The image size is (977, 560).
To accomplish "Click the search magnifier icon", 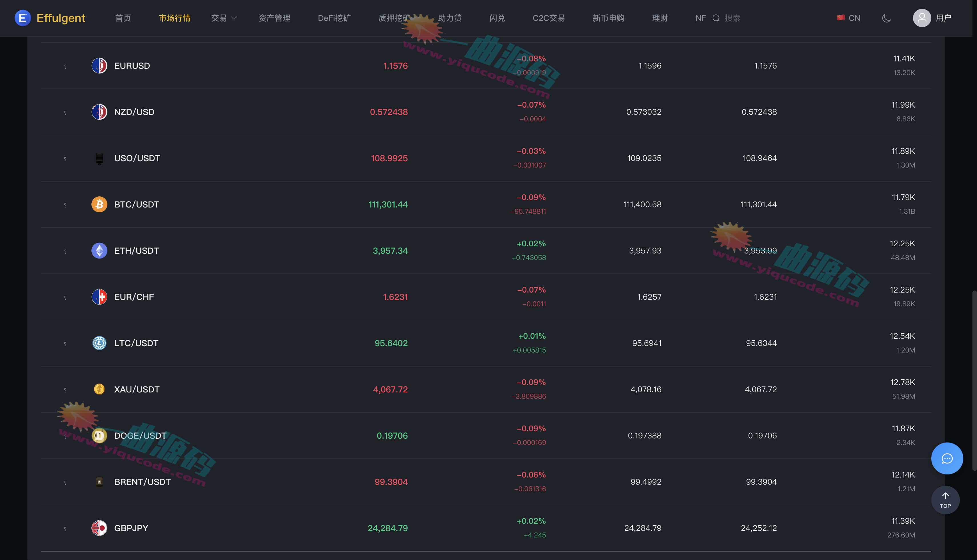I will point(716,18).
